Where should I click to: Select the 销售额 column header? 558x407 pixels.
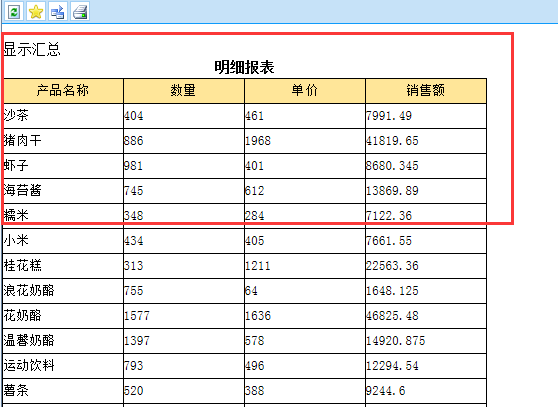[x=426, y=91]
